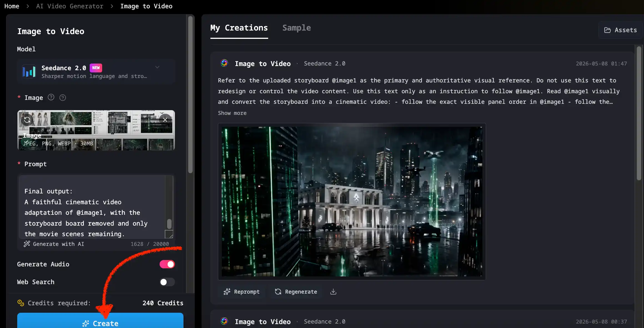Image resolution: width=644 pixels, height=328 pixels.
Task: Switch to My Creations tab
Action: 239,28
